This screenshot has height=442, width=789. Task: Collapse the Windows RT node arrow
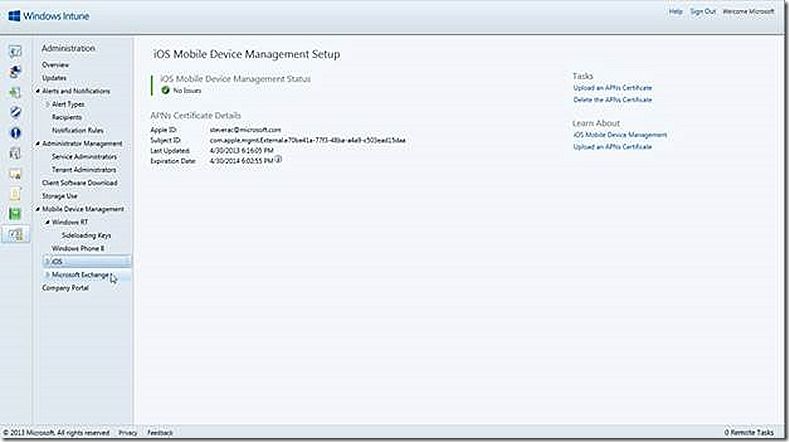point(47,222)
